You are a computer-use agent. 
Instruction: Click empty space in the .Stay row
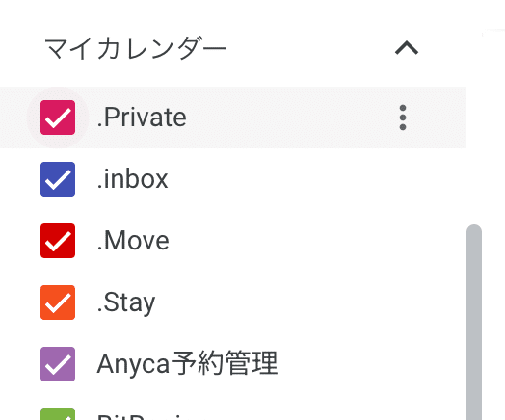tap(290, 302)
